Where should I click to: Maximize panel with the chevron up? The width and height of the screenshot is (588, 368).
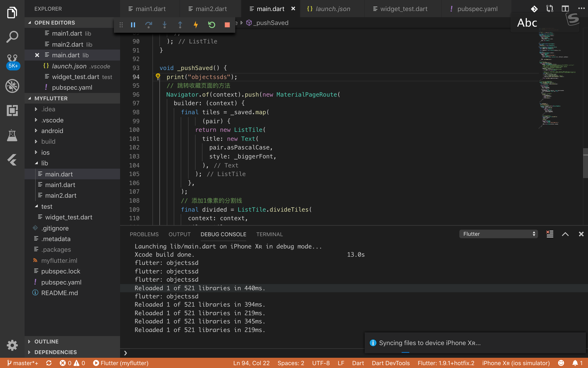(565, 234)
